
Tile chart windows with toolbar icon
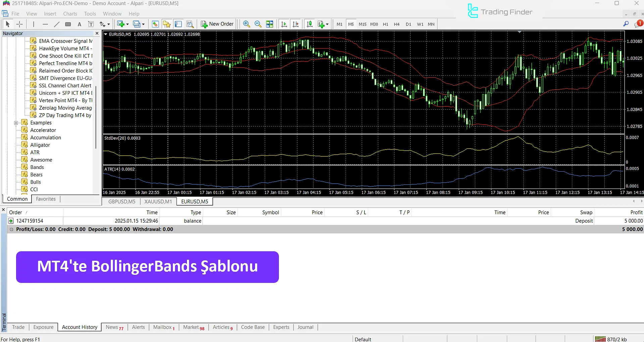(x=269, y=24)
